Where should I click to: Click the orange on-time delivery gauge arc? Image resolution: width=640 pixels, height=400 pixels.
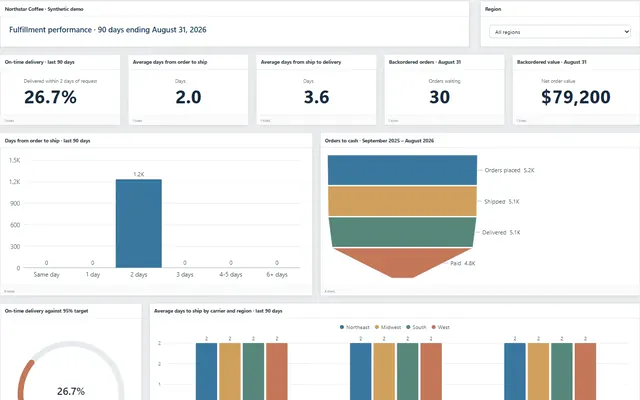pos(24,378)
